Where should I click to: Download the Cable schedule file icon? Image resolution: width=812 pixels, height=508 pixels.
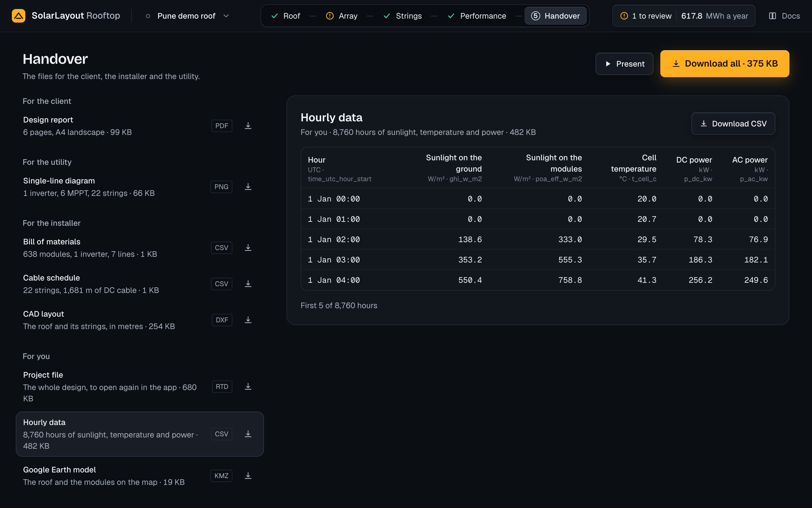point(248,284)
